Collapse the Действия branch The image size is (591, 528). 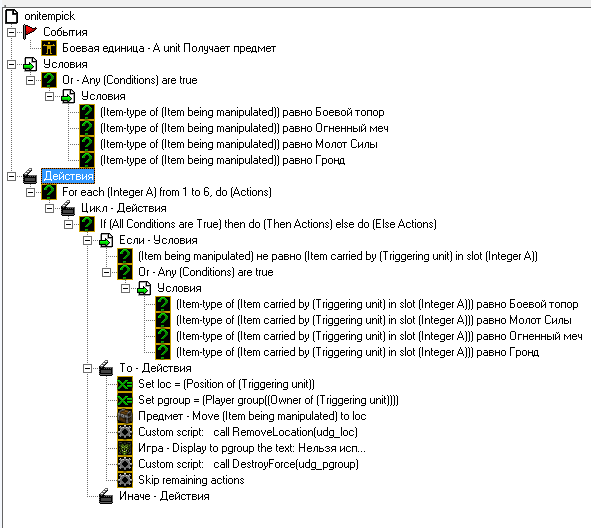(x=11, y=176)
